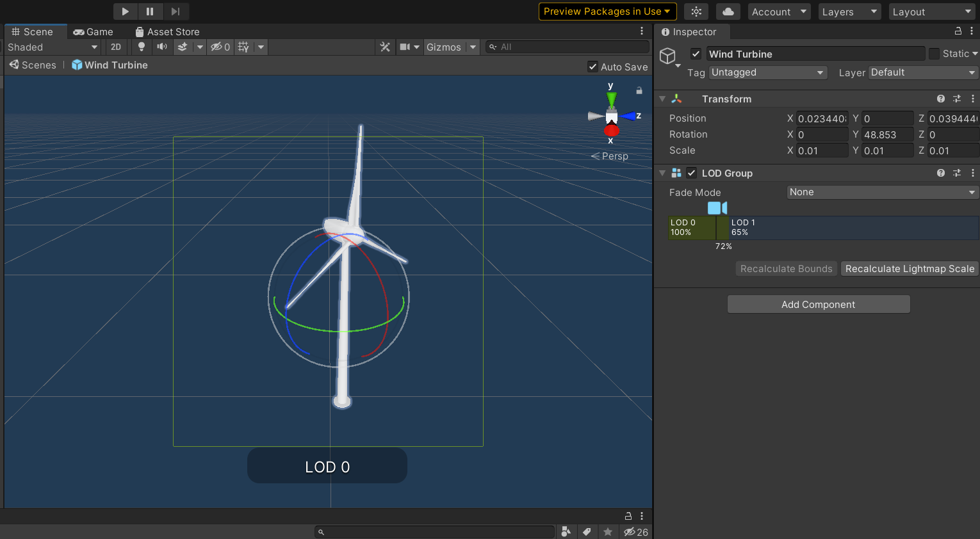Viewport: 980px width, 539px height.
Task: Go to Scenes breadcrumb
Action: coord(33,65)
